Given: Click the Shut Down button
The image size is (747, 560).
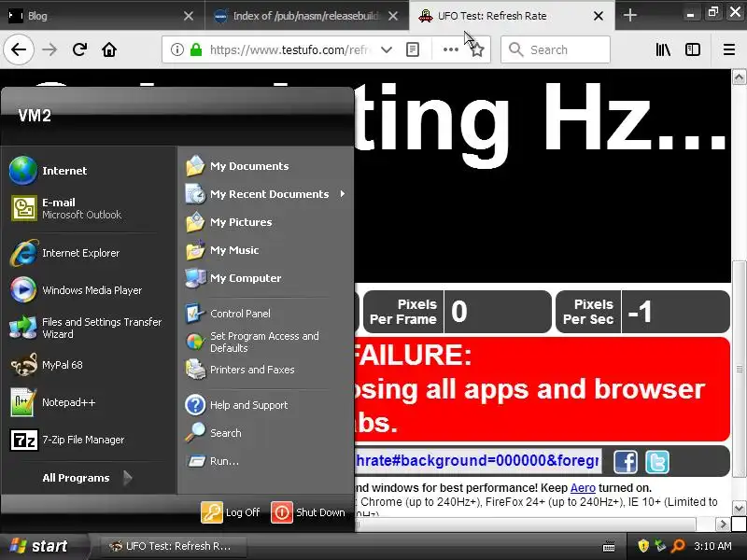Looking at the screenshot, I should click(308, 512).
